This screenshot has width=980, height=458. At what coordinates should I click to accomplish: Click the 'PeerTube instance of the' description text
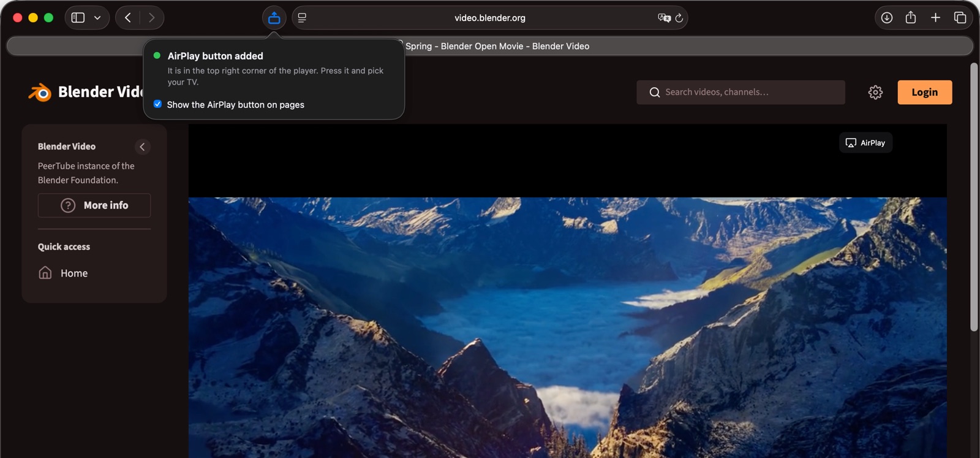86,166
